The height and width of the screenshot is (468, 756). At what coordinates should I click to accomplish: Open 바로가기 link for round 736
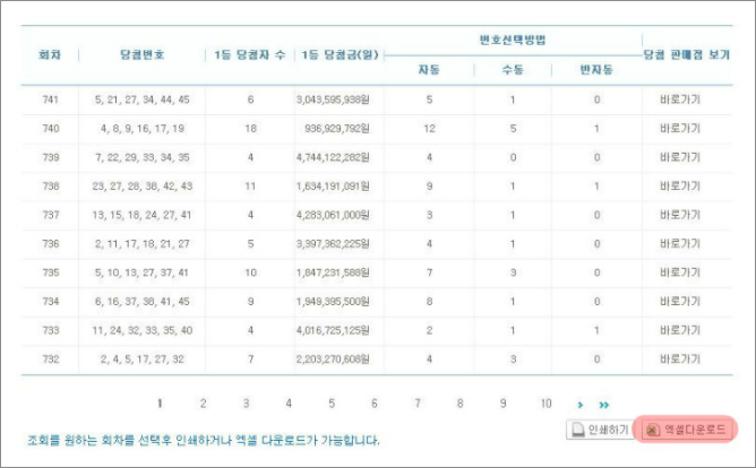(x=680, y=244)
